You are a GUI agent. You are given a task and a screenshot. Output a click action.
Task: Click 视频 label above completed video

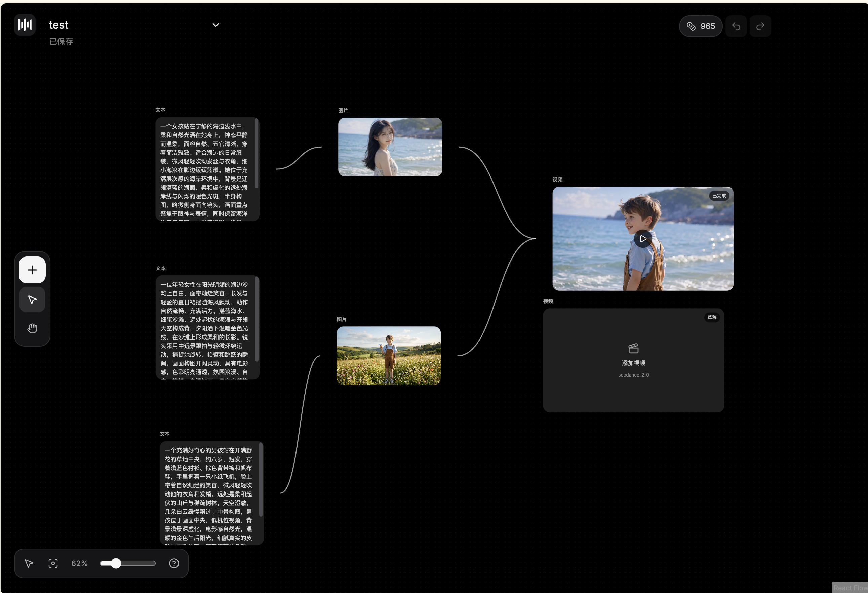point(557,179)
